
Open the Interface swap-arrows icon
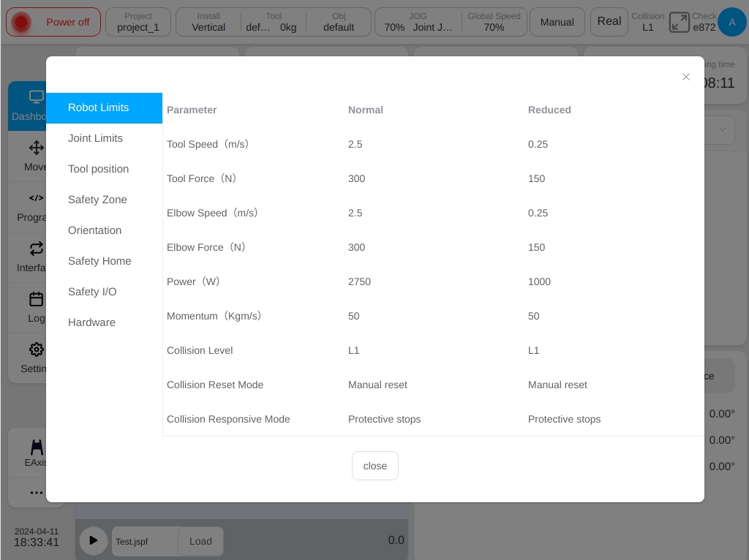coord(37,249)
